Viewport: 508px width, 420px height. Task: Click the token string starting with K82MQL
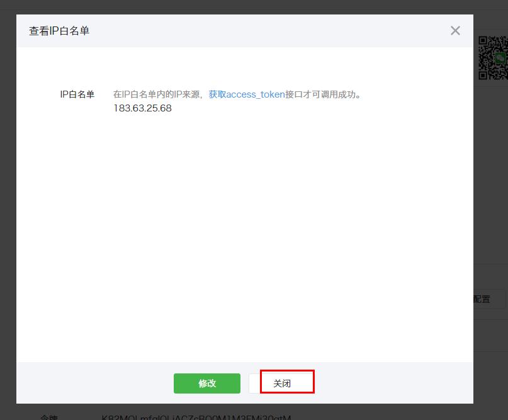[x=196, y=417]
